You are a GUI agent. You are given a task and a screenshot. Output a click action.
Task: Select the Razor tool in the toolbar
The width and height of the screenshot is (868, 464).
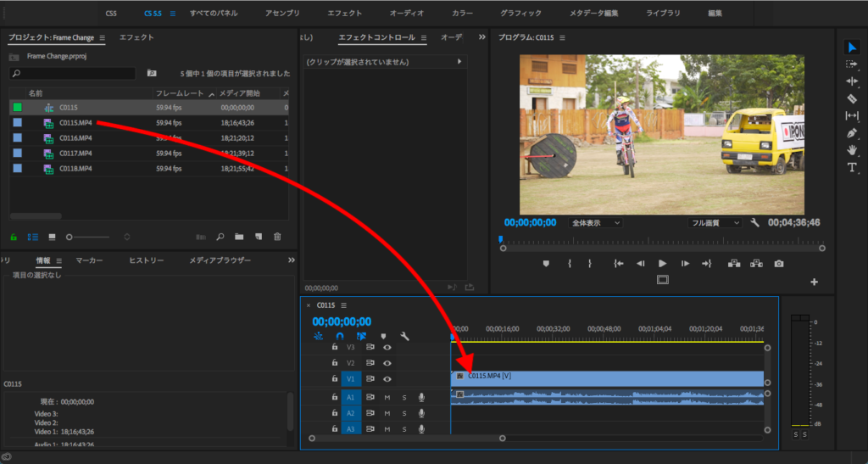tap(852, 98)
